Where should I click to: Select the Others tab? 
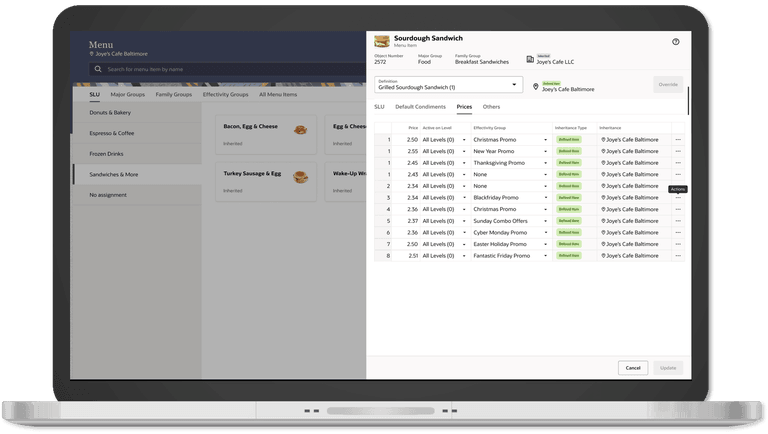pos(491,105)
